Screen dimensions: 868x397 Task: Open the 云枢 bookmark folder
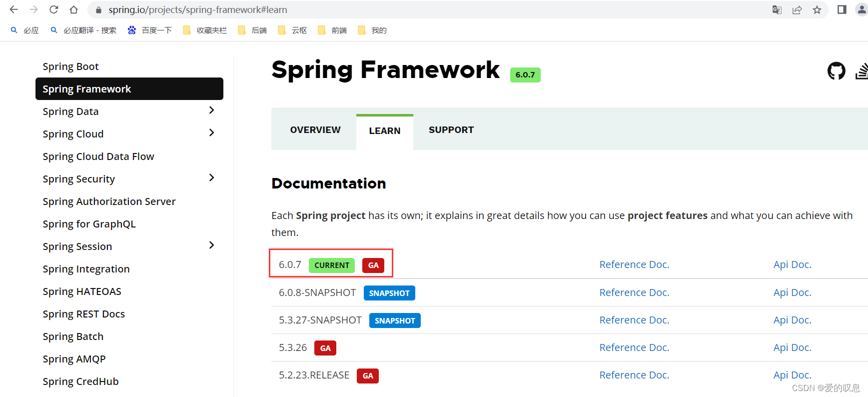[292, 30]
